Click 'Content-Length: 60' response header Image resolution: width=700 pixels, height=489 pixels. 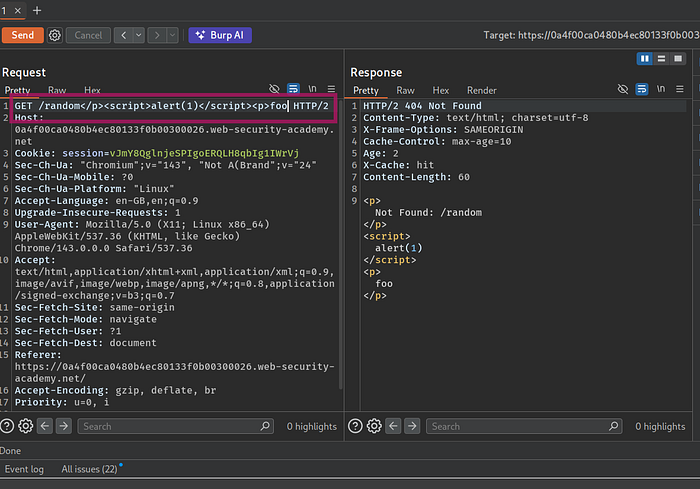click(x=416, y=177)
